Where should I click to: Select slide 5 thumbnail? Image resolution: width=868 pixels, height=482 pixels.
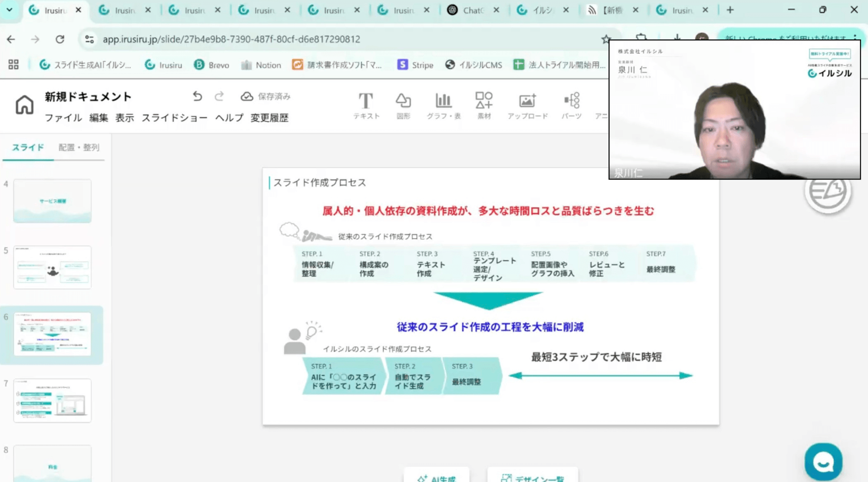point(53,267)
